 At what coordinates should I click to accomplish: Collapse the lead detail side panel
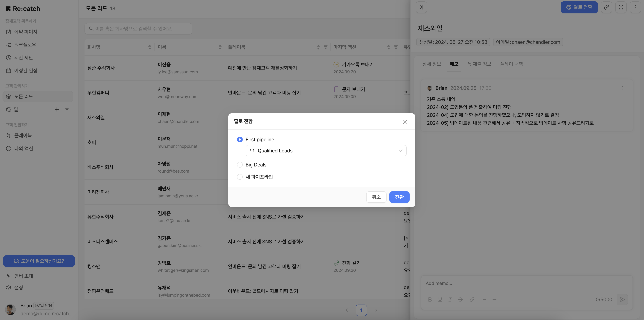(421, 7)
